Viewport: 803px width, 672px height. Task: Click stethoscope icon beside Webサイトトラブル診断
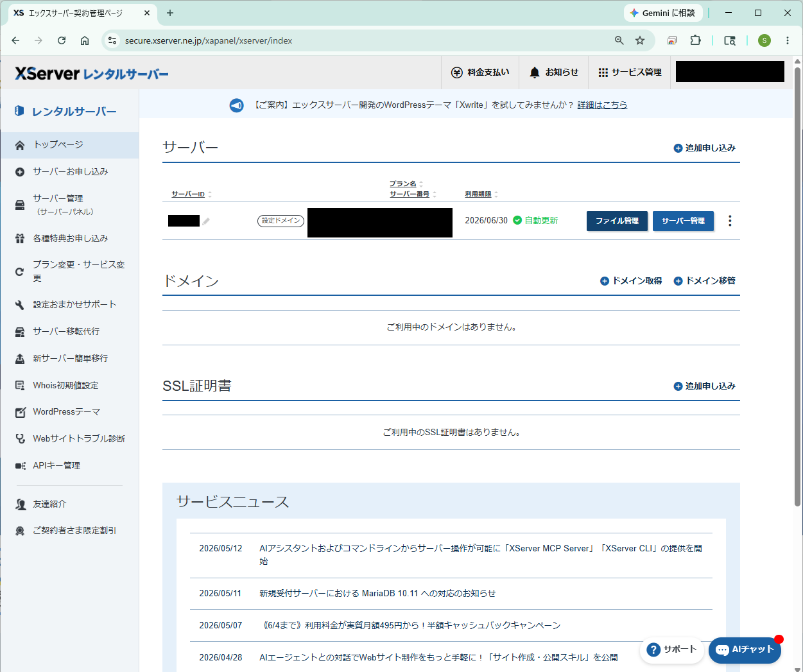[20, 439]
